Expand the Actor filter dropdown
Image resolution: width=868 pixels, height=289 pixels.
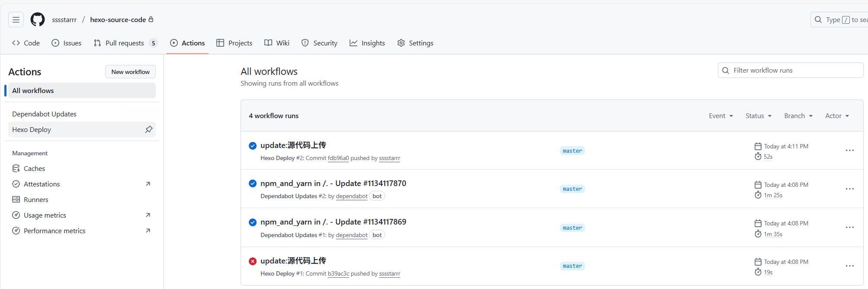(x=837, y=116)
